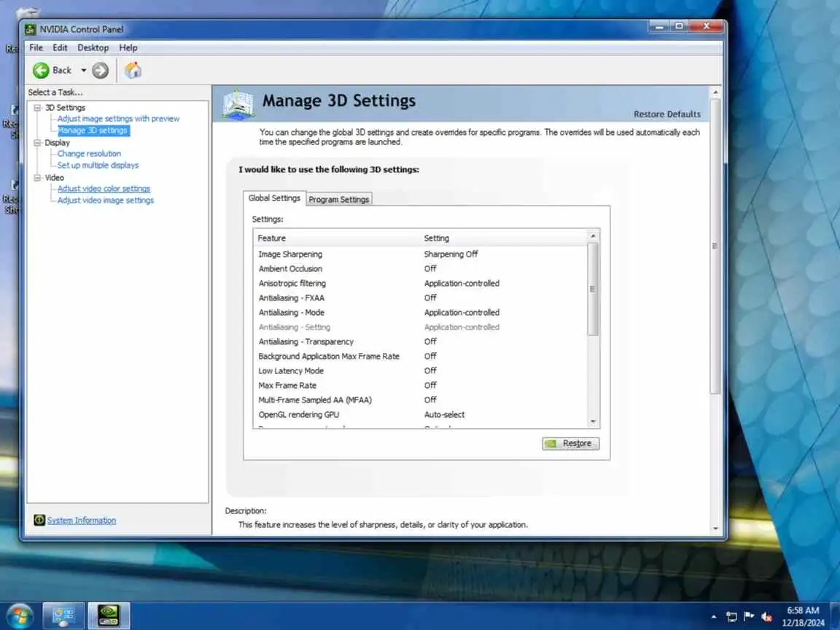
Task: Select Manage 3D settings in task tree
Action: coord(93,131)
